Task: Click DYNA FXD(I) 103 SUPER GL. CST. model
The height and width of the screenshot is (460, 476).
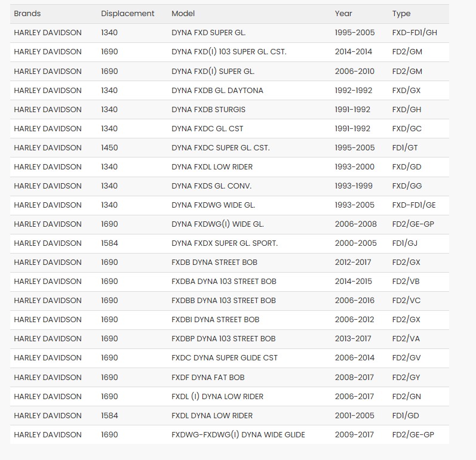Action: pyautogui.click(x=229, y=52)
